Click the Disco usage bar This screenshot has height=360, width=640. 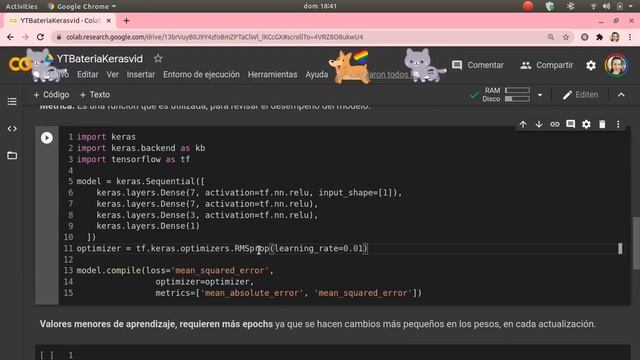(517, 99)
